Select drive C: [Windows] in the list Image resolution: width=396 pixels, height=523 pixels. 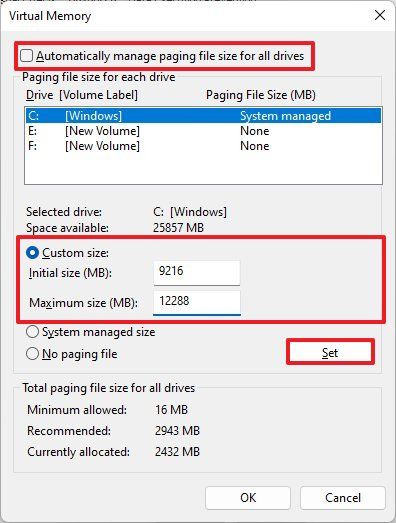pos(203,116)
